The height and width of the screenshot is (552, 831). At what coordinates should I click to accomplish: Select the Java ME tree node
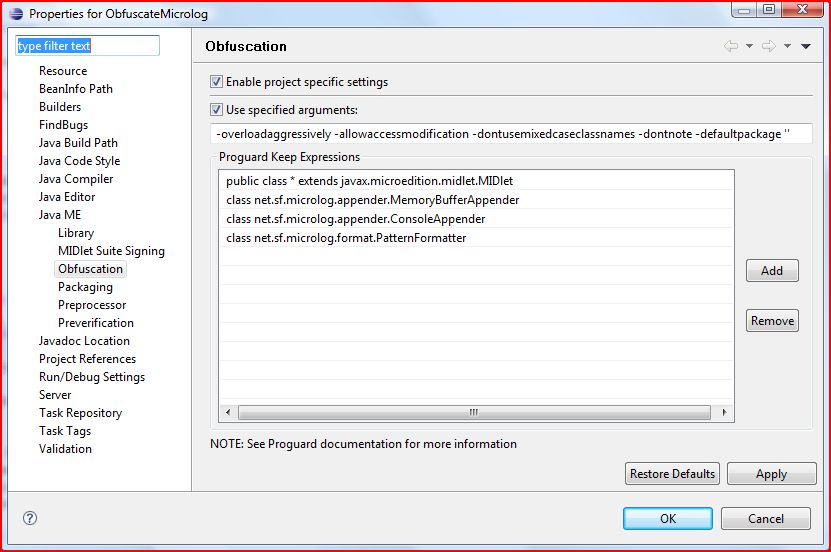click(x=60, y=215)
